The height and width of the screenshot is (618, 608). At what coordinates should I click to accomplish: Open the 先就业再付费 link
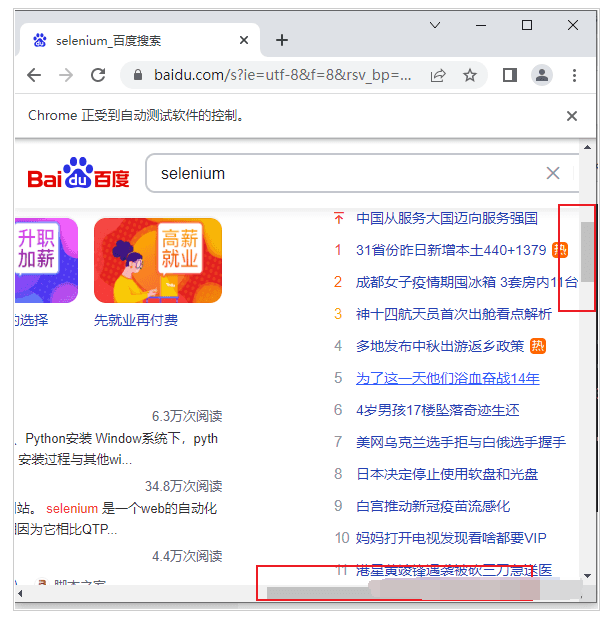point(136,320)
